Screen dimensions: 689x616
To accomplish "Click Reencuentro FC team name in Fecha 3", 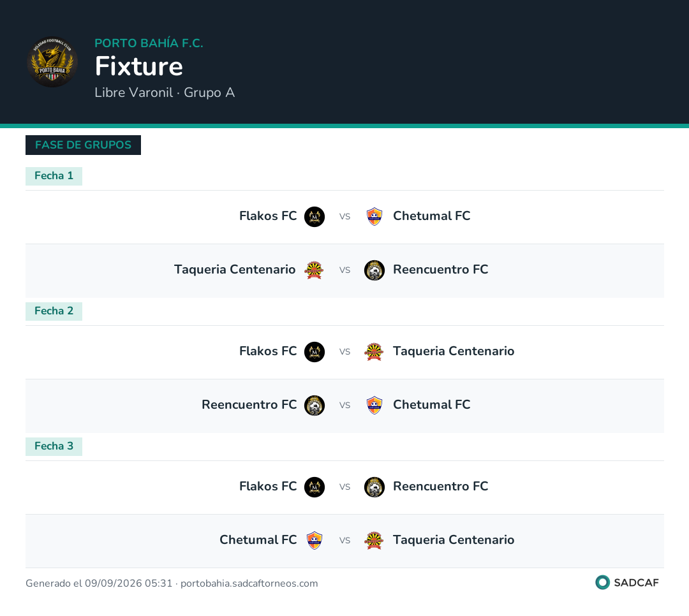I will point(441,487).
